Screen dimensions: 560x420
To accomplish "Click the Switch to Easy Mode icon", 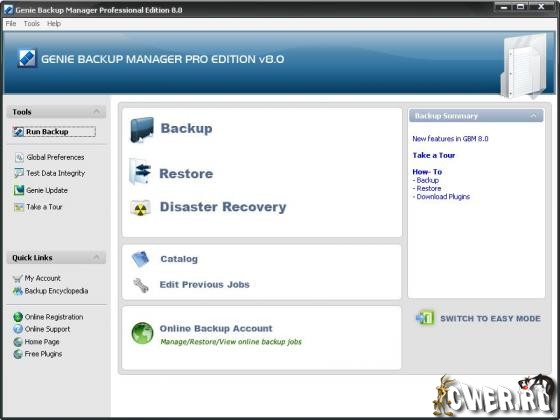I will point(425,318).
